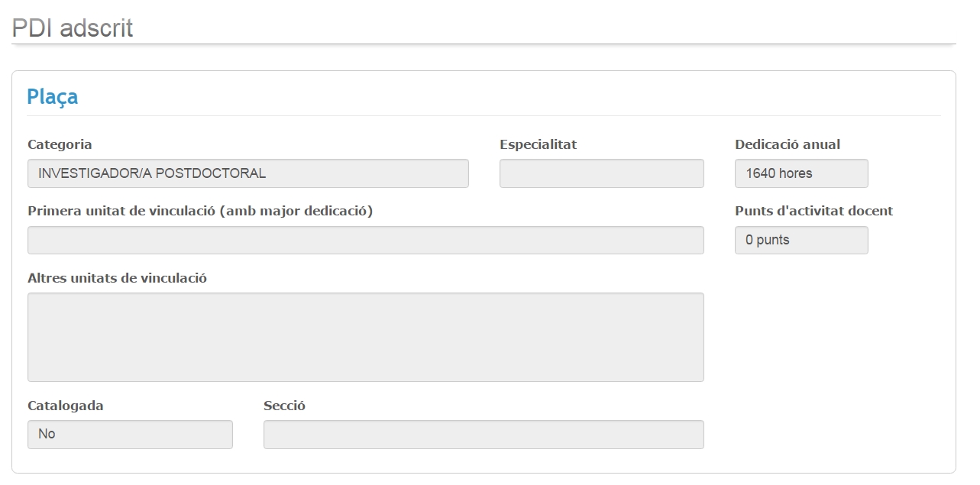This screenshot has height=485, width=980.
Task: Click the 'Especialitat' label
Action: click(538, 144)
